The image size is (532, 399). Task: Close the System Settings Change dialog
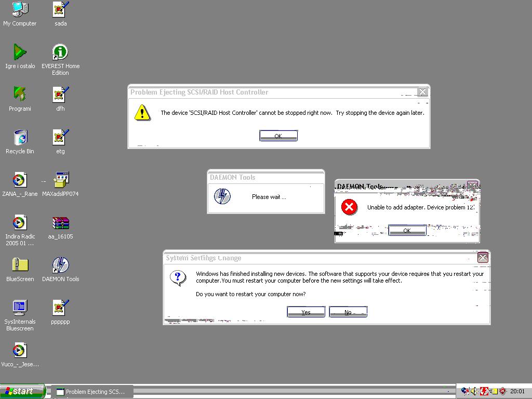[483, 258]
